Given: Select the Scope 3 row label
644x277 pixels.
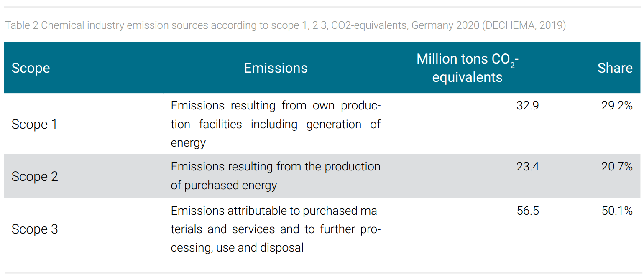Looking at the screenshot, I should tap(35, 229).
